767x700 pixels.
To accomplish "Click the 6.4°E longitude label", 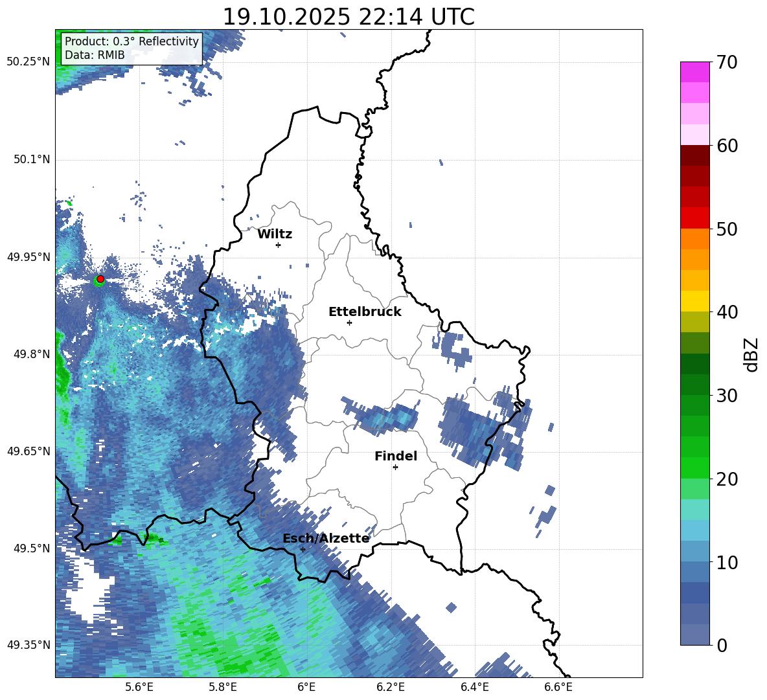I will (475, 687).
